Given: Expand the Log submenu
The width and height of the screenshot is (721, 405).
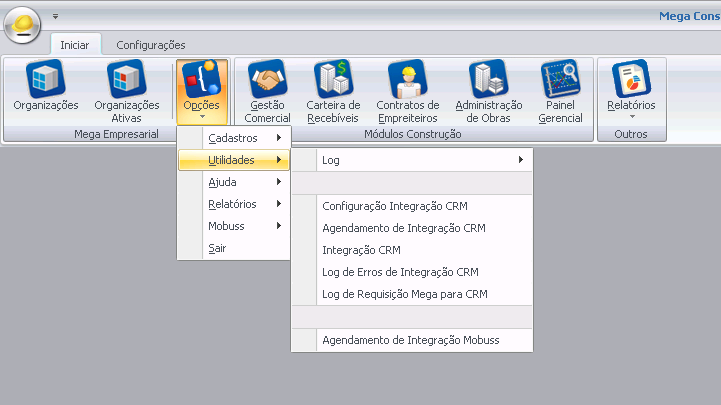Looking at the screenshot, I should (x=413, y=160).
